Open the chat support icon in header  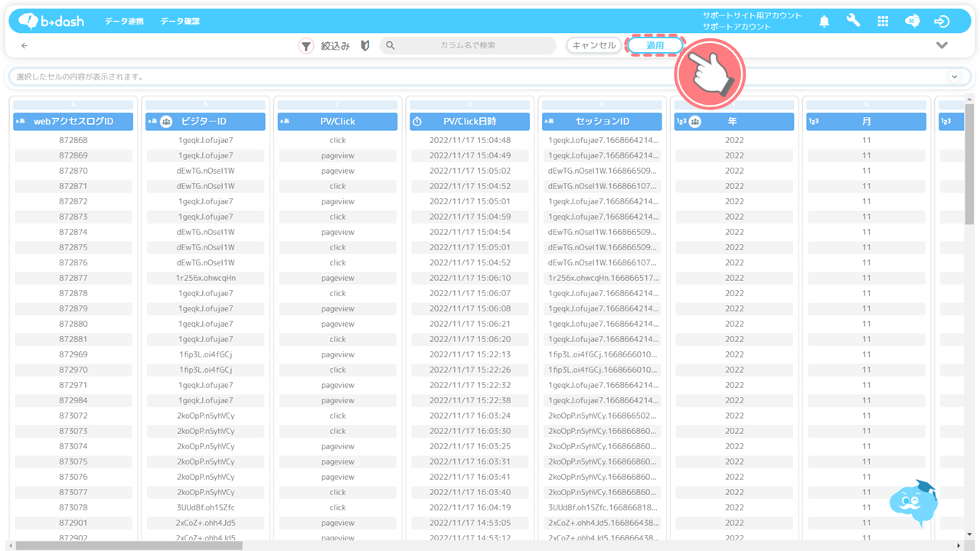click(912, 21)
